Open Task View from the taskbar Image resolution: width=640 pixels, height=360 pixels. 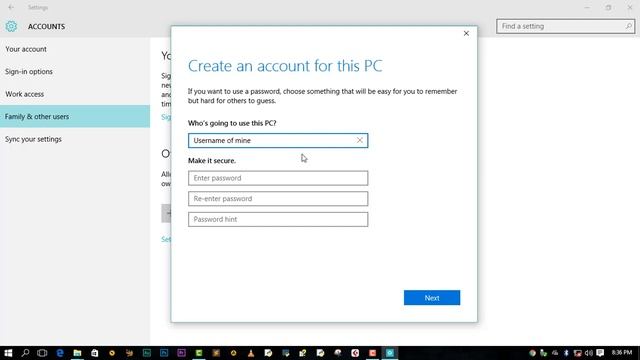coord(42,353)
